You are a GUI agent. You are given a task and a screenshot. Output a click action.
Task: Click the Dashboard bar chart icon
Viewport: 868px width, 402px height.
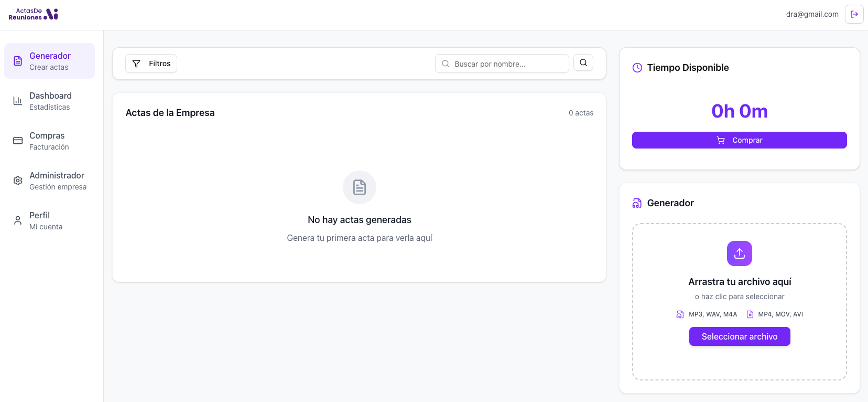click(x=18, y=101)
